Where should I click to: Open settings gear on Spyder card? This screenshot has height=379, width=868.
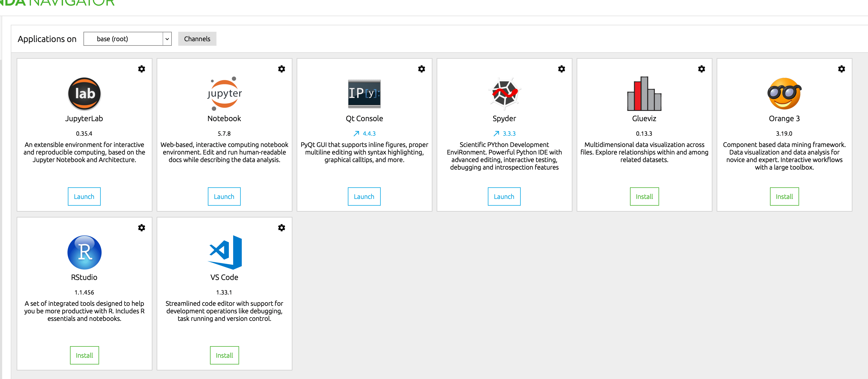pos(562,69)
